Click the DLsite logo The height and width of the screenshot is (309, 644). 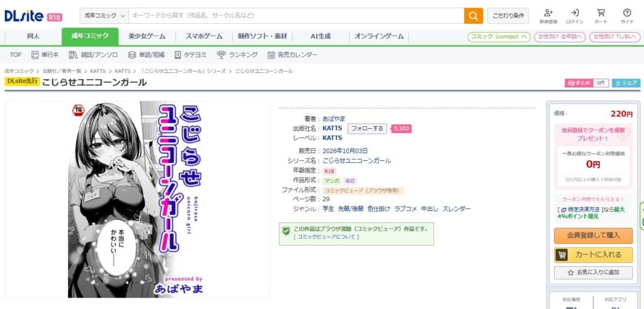click(x=23, y=16)
